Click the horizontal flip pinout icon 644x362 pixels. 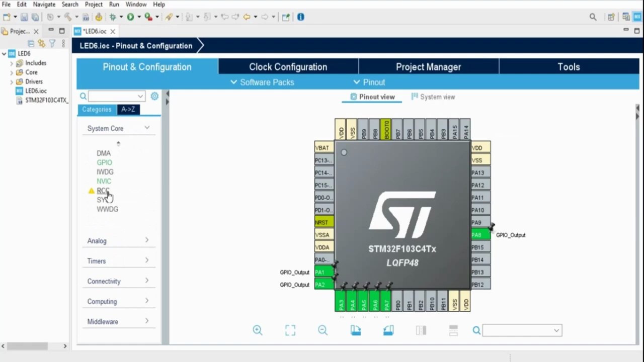(x=421, y=330)
